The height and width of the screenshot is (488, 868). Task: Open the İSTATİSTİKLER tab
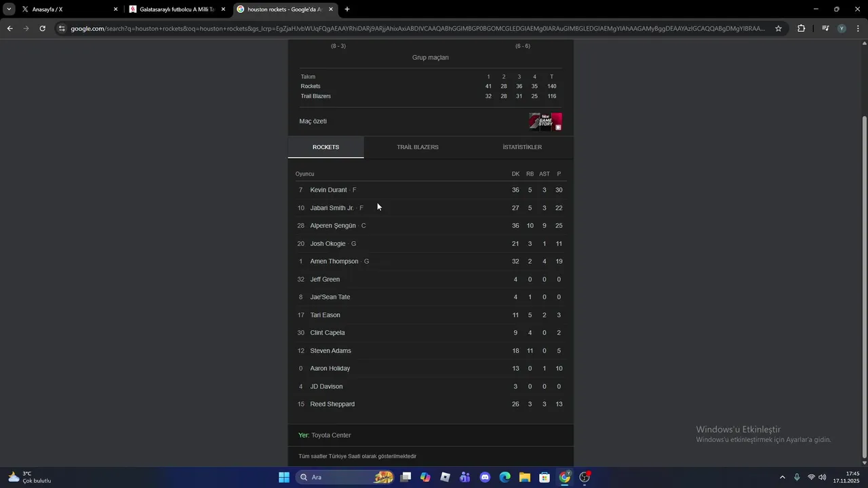pos(522,147)
